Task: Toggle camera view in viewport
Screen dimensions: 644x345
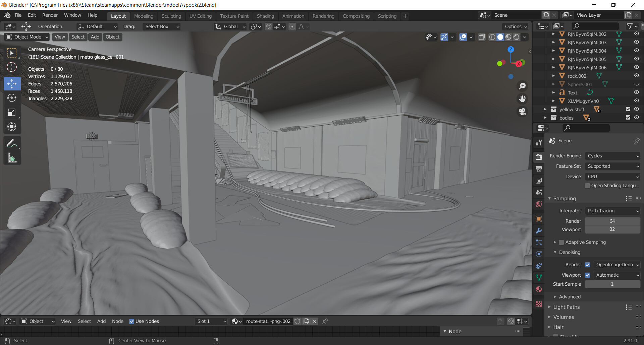Action: [522, 112]
